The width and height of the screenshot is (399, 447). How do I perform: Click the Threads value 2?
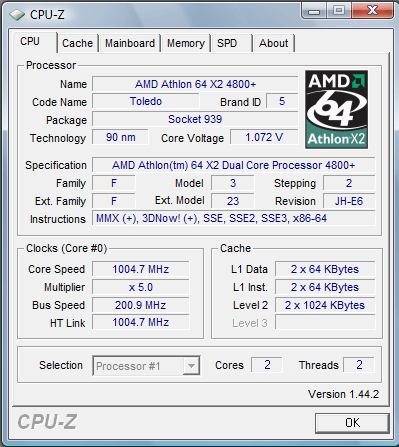pos(359,365)
